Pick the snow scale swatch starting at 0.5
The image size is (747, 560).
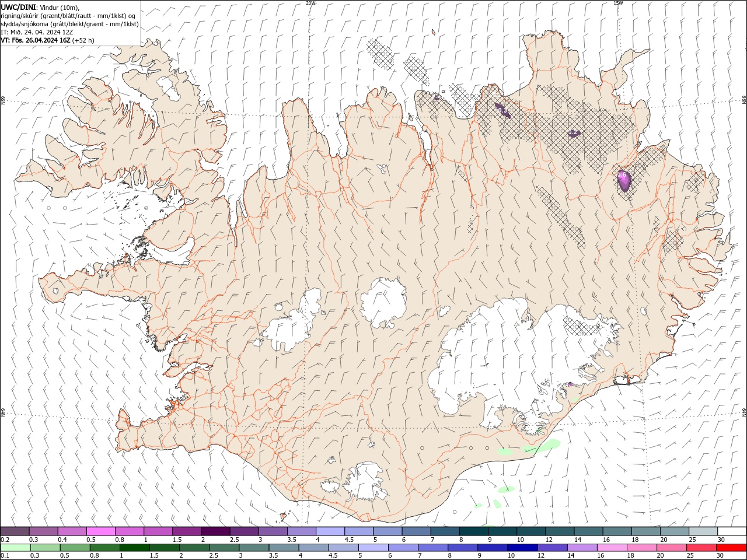(100, 531)
